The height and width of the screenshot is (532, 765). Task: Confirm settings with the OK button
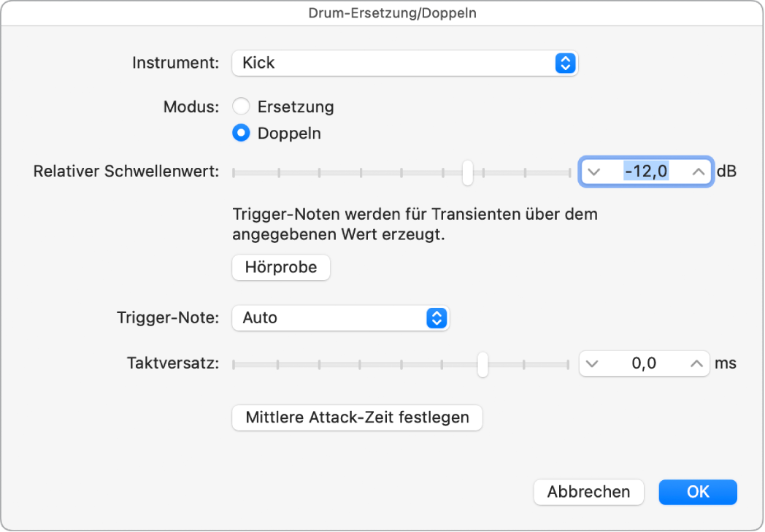(698, 492)
